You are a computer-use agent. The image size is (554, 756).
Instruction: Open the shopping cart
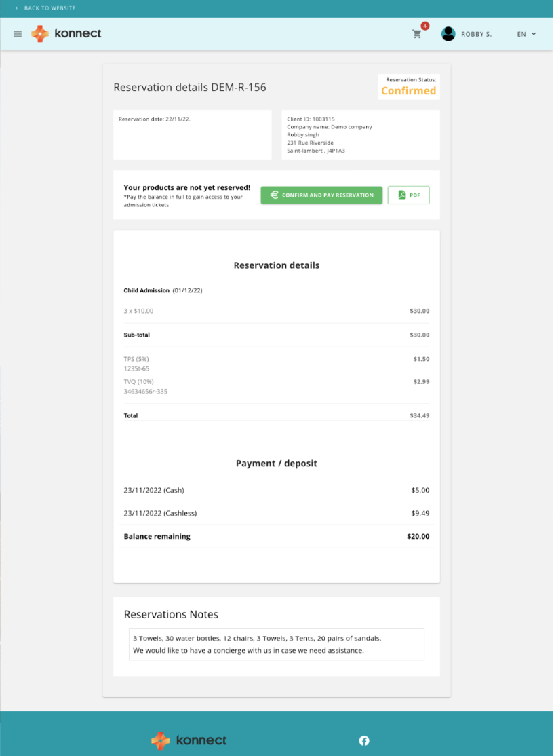(x=417, y=34)
